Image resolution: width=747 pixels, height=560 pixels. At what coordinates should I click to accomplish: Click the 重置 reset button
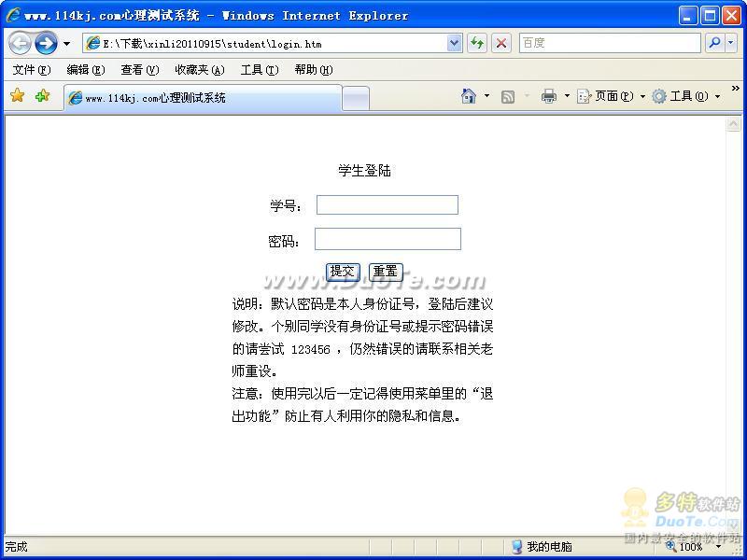point(386,272)
